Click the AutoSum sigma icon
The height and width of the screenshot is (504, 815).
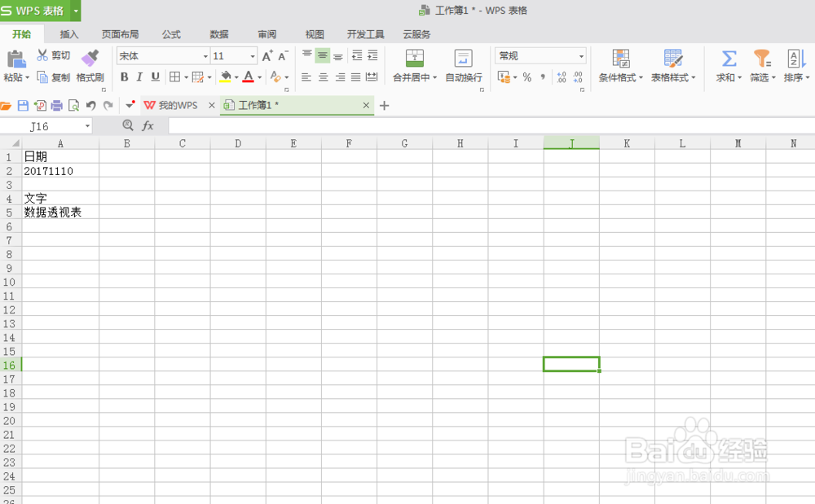[x=729, y=59]
